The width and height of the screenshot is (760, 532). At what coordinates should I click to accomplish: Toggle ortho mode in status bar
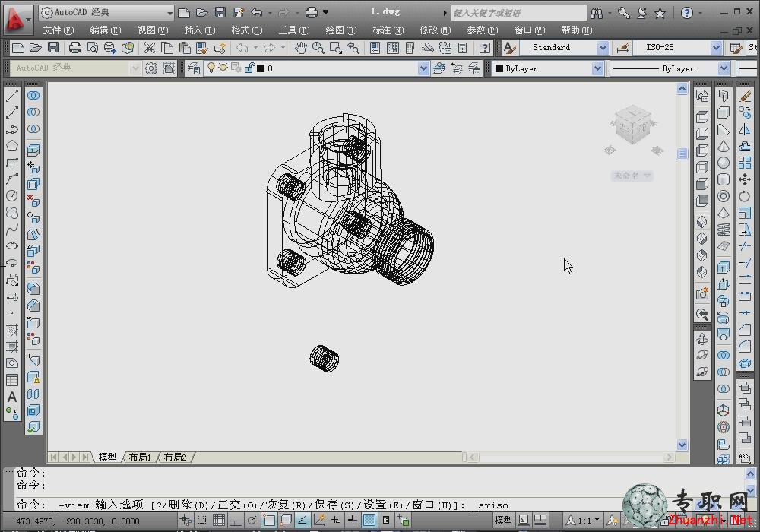pos(235,521)
